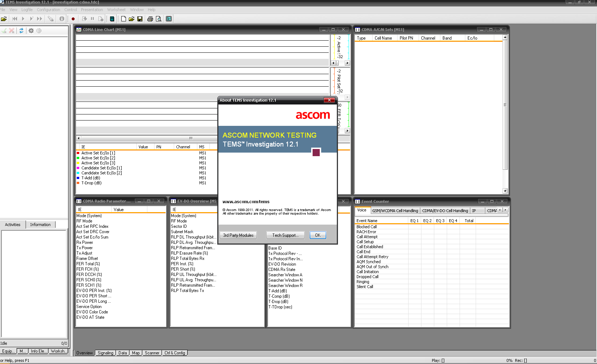Viewport: 597px width, 364px height.
Task: Switch to the Ctrl & Config tab
Action: point(175,353)
